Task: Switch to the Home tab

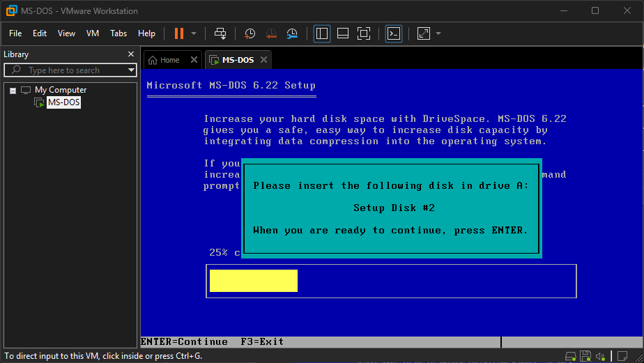Action: pyautogui.click(x=164, y=60)
